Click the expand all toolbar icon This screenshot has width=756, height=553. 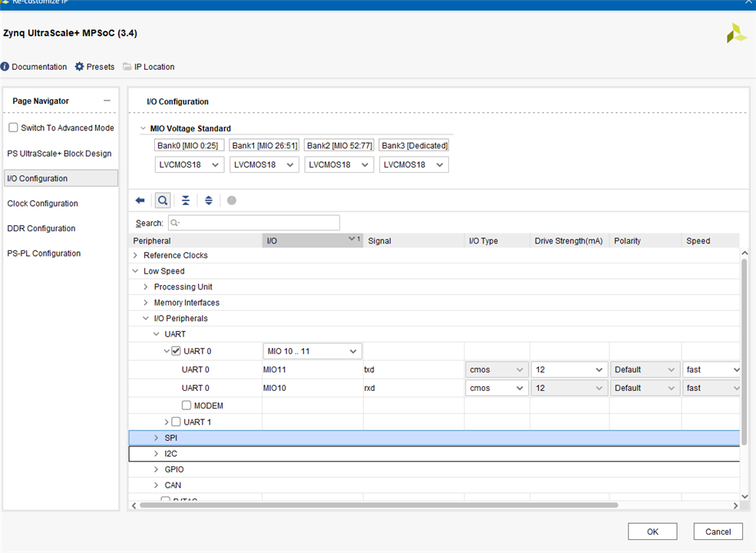[x=209, y=200]
